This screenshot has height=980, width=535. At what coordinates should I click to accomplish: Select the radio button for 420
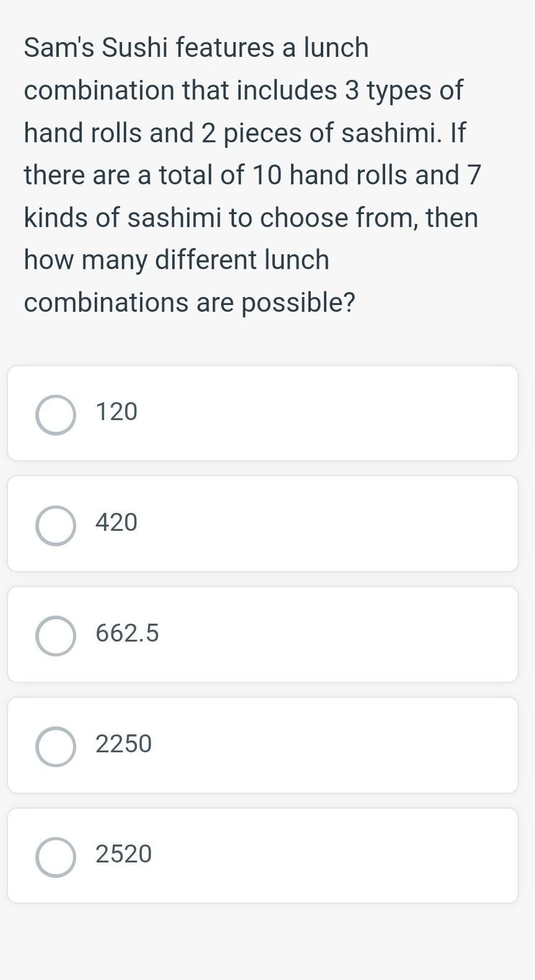[56, 525]
